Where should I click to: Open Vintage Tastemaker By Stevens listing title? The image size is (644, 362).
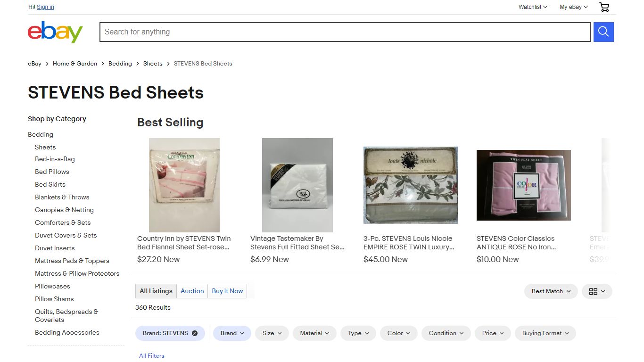tap(297, 243)
